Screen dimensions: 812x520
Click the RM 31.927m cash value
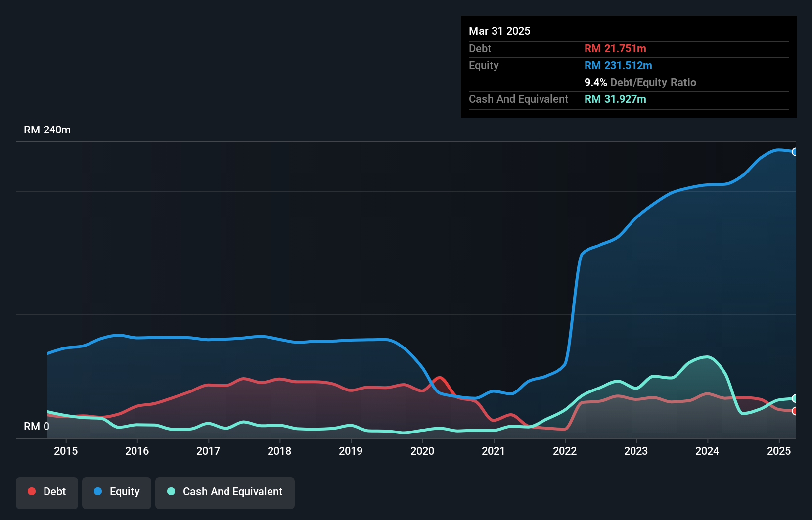(x=615, y=99)
